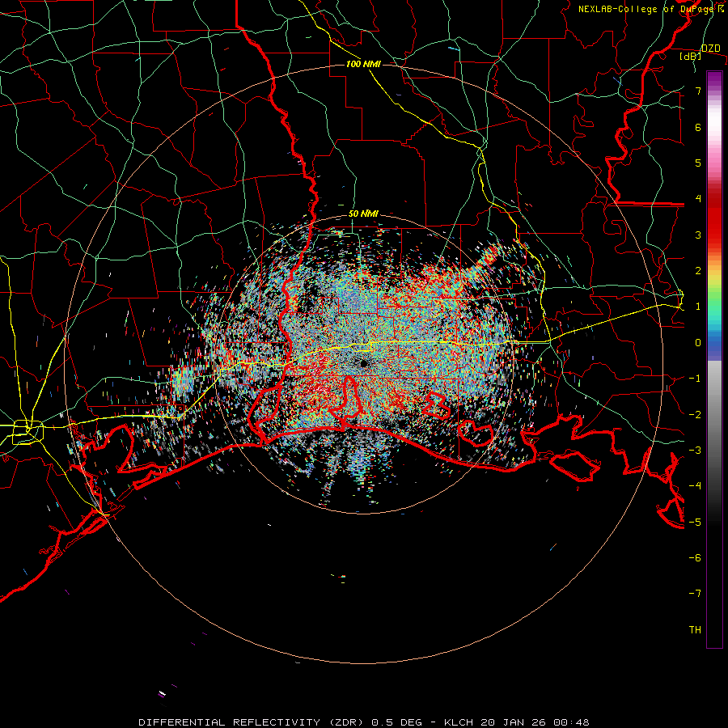Click the -3 value on the color scale
Screen dimensions: 728x728
coord(695,451)
